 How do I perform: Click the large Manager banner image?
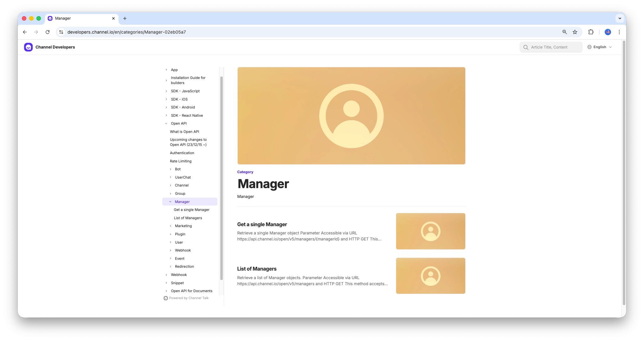tap(351, 116)
